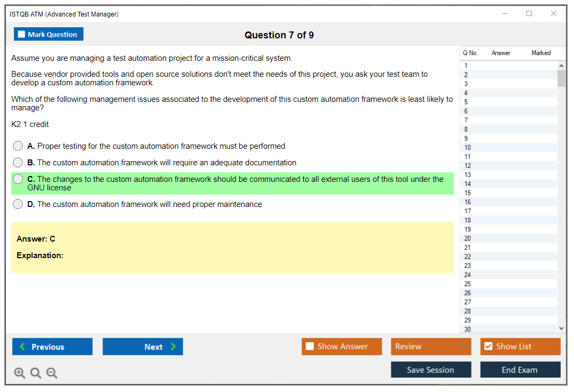Select answer option A radio button
Viewport: 574px width, 392px height.
click(18, 146)
